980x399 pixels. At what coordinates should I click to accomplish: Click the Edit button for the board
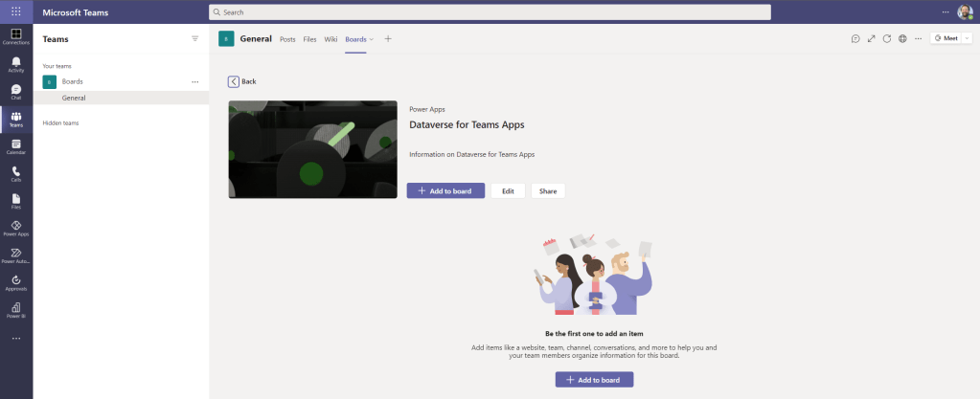pos(508,191)
